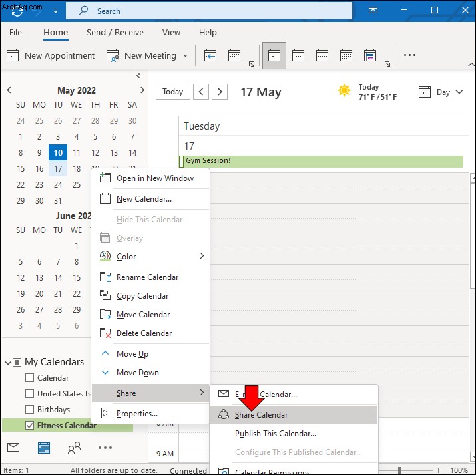
Task: Choose Copy Calendar
Action: pos(150,296)
